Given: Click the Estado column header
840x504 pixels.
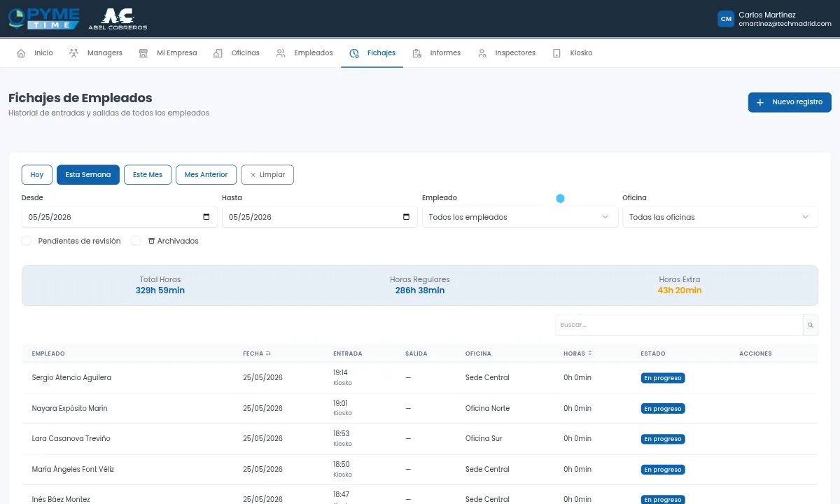Looking at the screenshot, I should [x=653, y=353].
